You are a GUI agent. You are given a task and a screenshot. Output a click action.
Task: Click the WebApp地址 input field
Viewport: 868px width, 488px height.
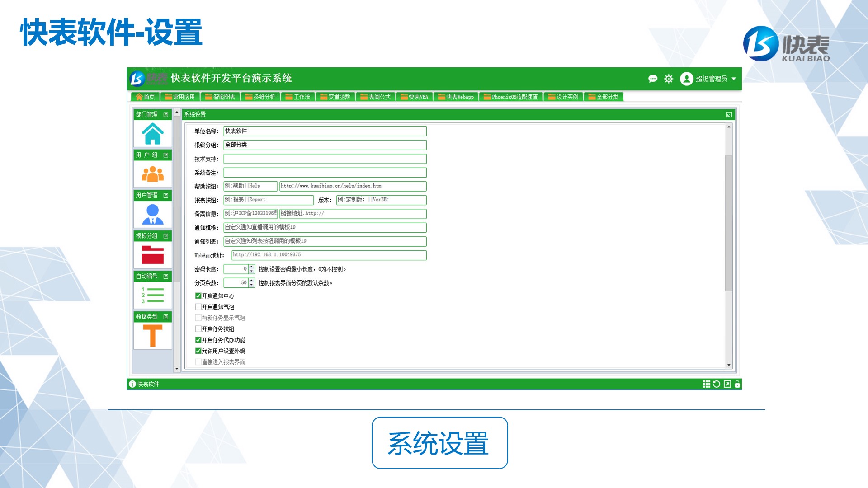tap(329, 255)
